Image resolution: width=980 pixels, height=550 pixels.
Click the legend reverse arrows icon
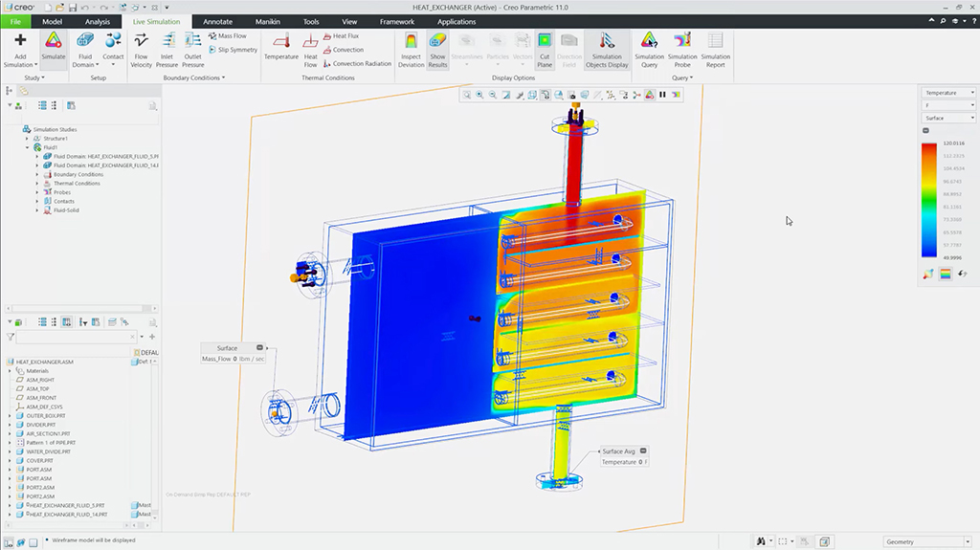(963, 274)
